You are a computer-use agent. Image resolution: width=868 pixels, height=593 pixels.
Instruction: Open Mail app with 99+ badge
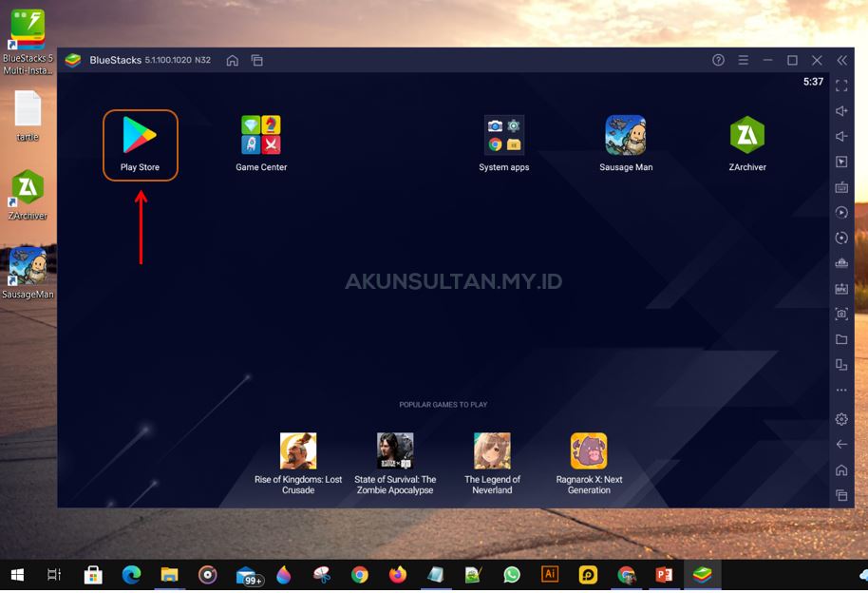pos(249,577)
